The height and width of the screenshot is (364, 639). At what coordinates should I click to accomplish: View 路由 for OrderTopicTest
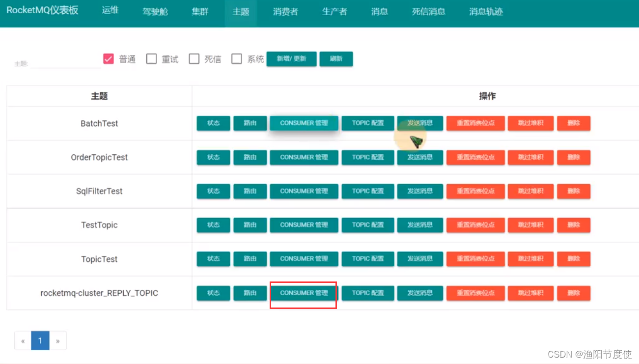click(x=250, y=157)
